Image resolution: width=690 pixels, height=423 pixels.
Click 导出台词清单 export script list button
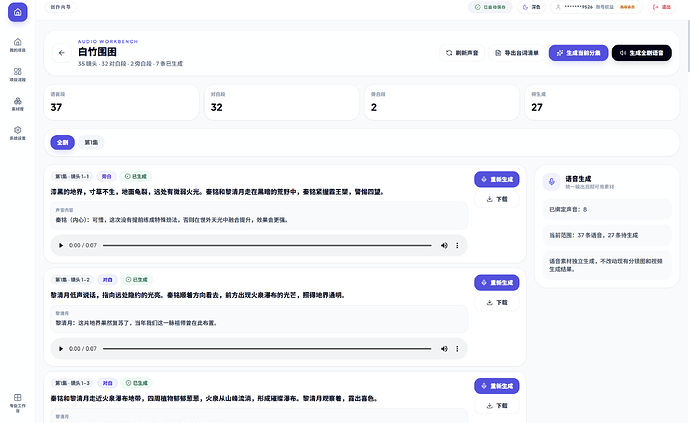click(517, 53)
